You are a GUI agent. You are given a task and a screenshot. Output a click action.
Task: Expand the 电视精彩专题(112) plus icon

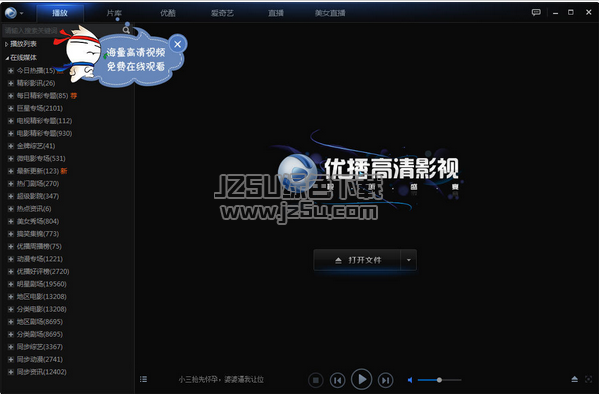[x=11, y=121]
